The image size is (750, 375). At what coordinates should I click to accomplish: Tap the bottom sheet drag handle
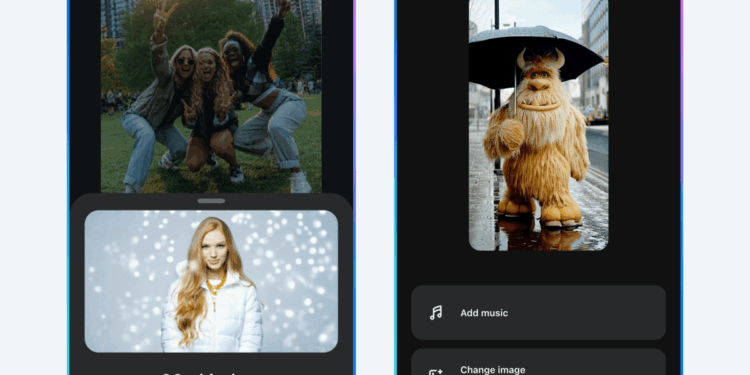tap(211, 201)
